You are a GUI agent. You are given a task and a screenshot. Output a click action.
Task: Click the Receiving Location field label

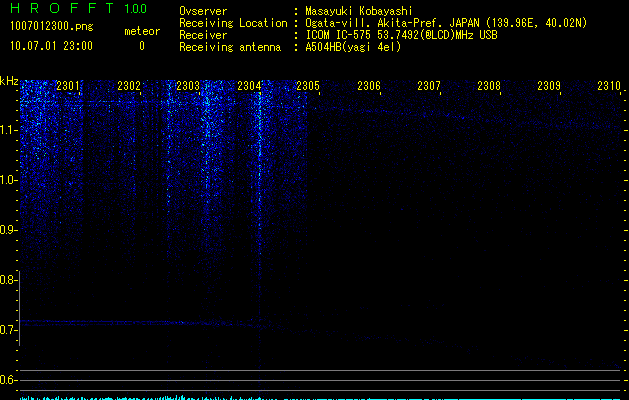233,23
